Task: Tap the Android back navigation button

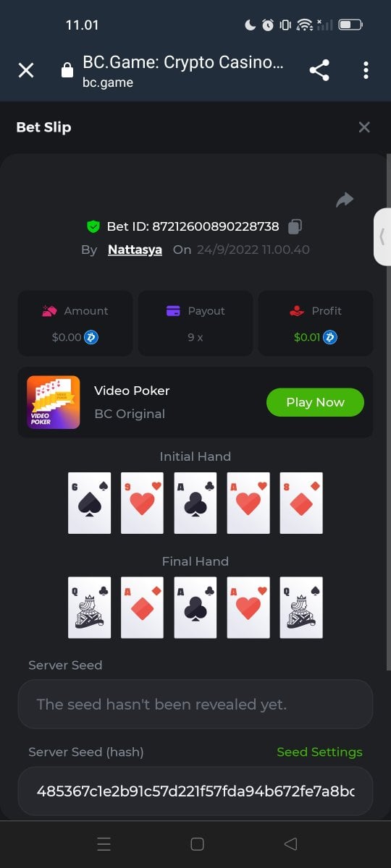Action: pos(290,843)
